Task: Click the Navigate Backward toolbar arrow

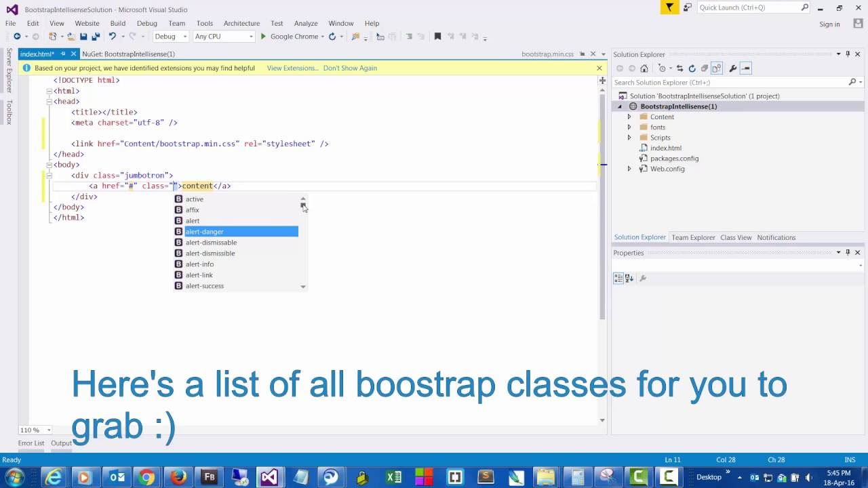Action: coord(18,37)
